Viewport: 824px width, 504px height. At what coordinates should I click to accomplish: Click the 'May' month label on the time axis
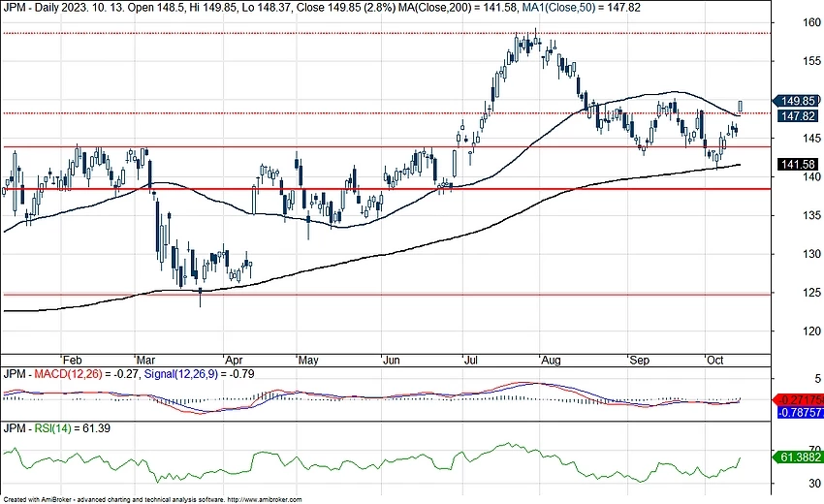tap(308, 360)
